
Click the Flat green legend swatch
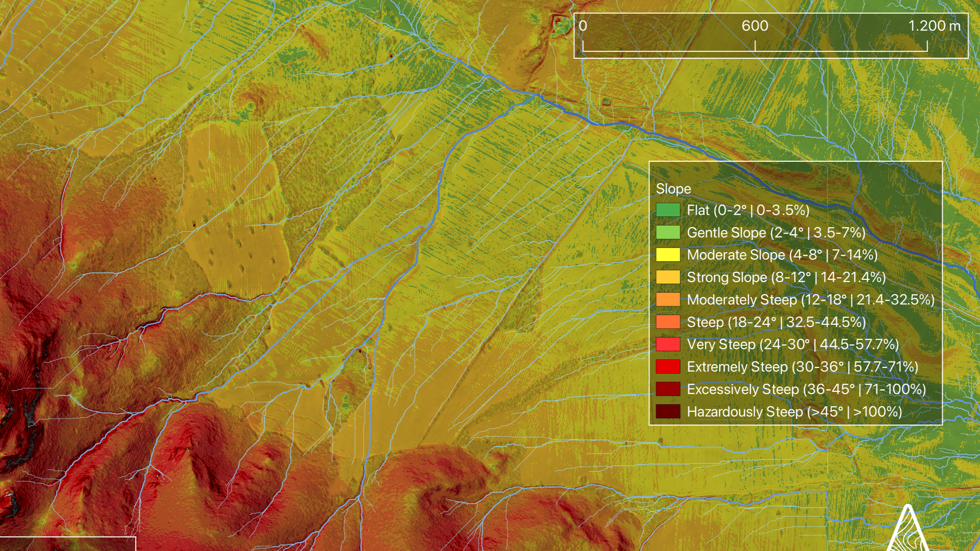tap(668, 210)
